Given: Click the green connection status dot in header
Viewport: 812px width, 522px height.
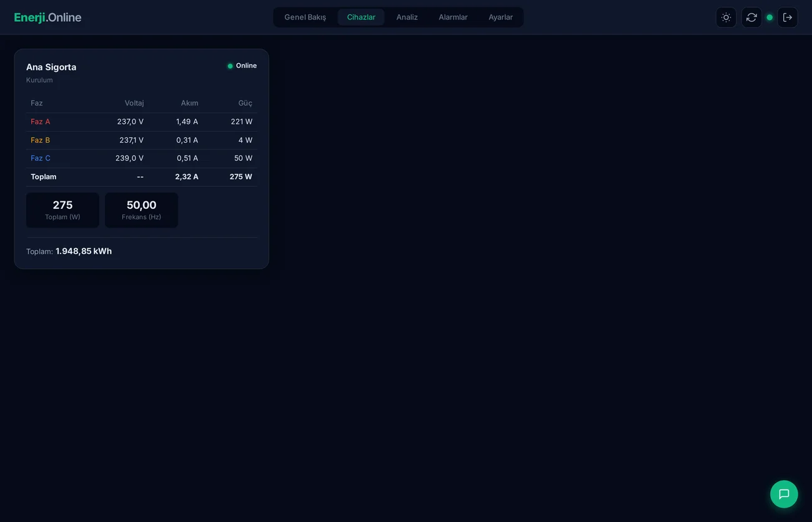Looking at the screenshot, I should click(x=769, y=17).
